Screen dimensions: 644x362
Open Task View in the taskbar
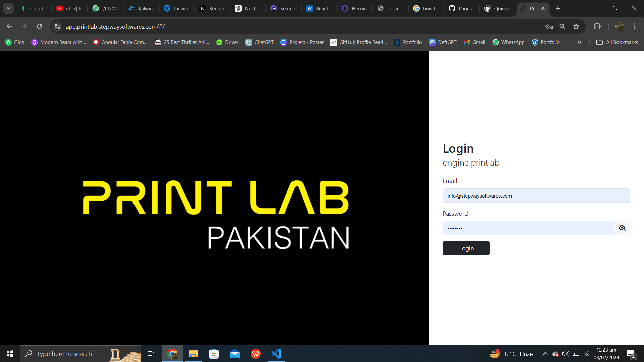(151, 354)
